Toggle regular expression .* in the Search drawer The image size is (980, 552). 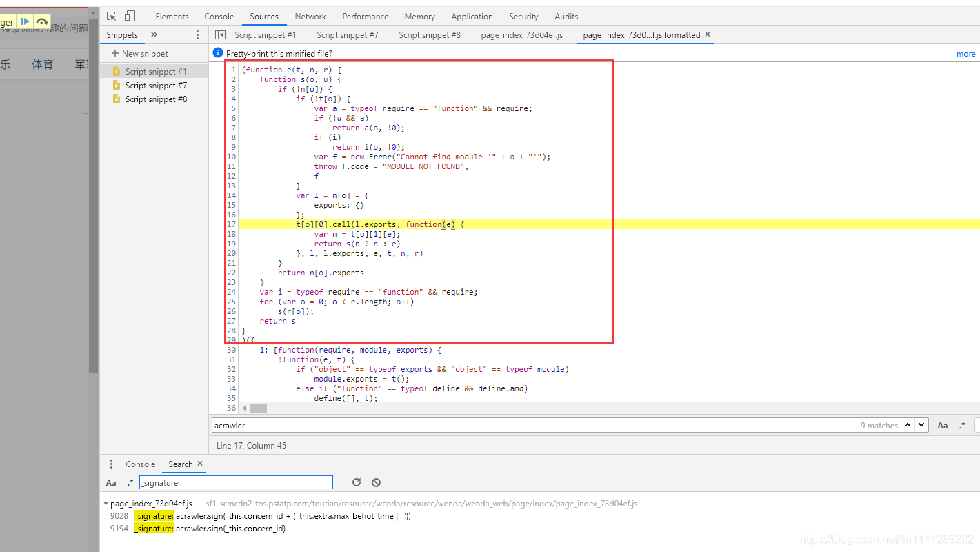tap(130, 483)
